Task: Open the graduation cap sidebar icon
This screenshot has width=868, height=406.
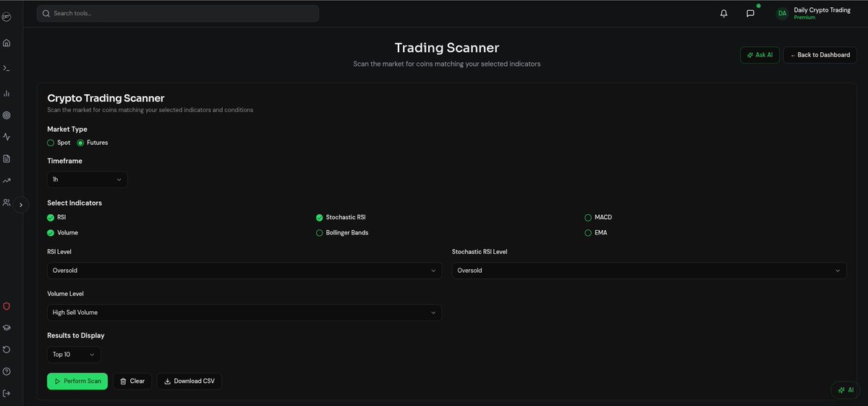Action: [7, 327]
